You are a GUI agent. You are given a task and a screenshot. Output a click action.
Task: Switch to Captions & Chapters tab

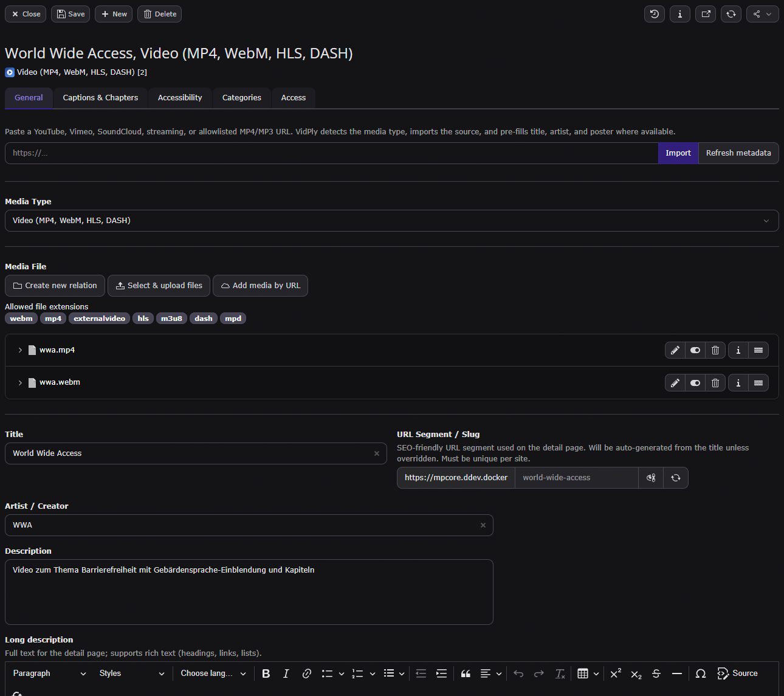coord(100,98)
